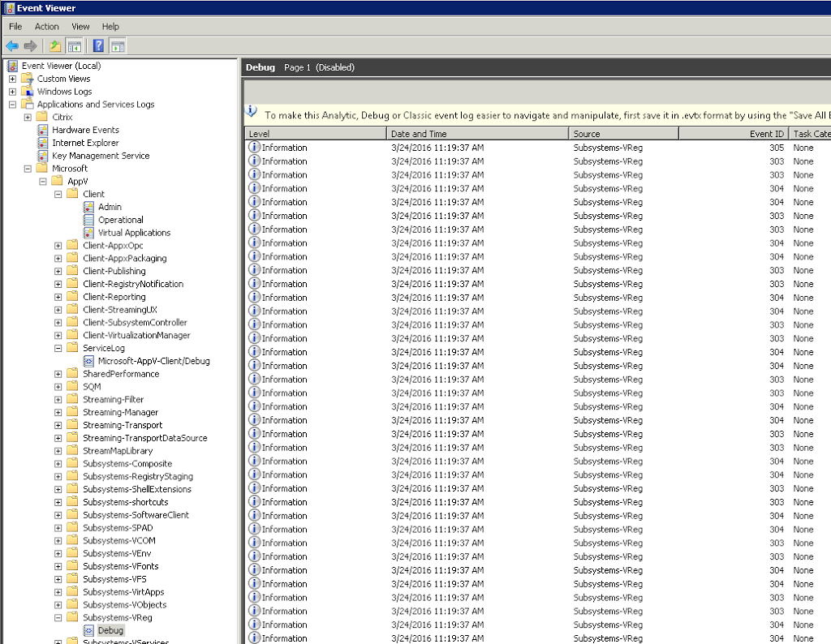Expand the Custom Views node
The width and height of the screenshot is (831, 644).
[12, 79]
